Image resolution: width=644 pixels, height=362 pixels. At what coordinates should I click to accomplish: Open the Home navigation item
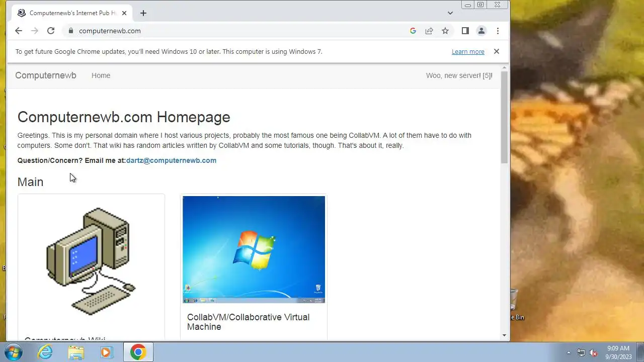coord(101,75)
